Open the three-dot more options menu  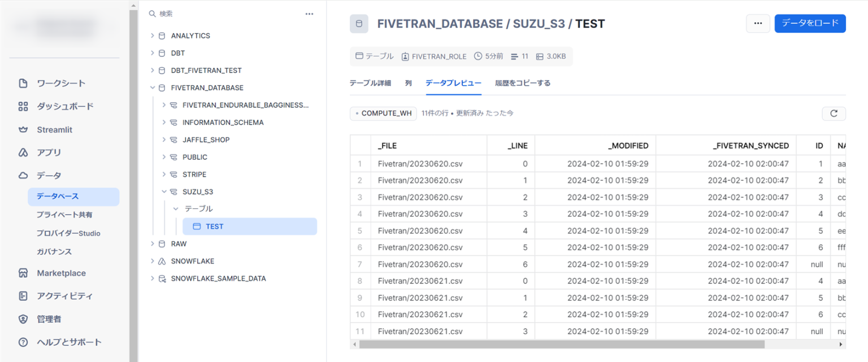point(758,23)
